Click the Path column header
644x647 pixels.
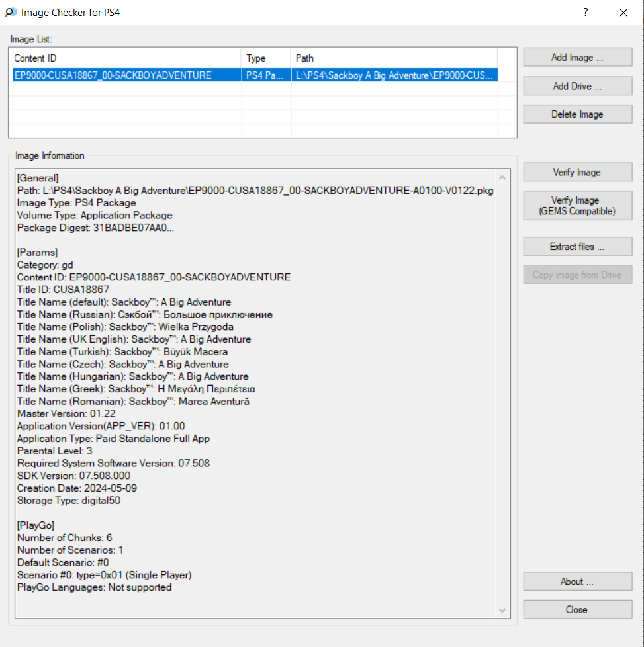(x=394, y=58)
